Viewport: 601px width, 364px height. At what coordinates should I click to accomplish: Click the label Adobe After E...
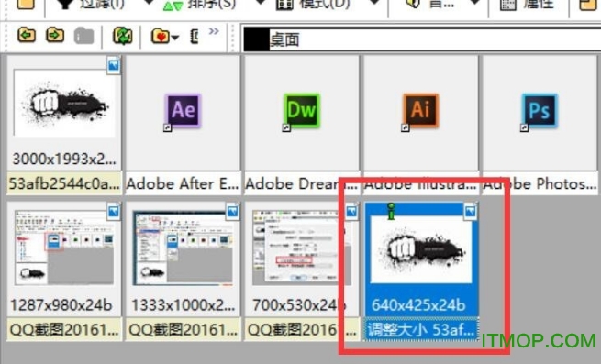(x=183, y=184)
